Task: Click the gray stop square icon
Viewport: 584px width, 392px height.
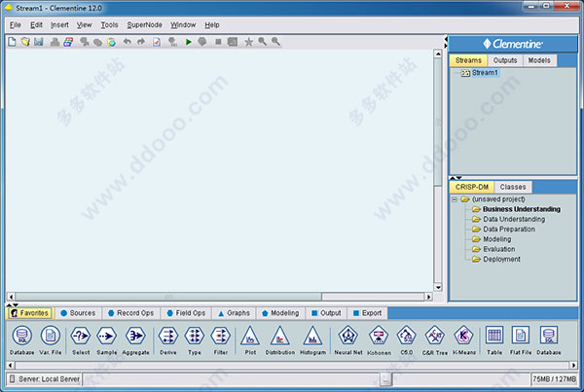Action: (x=218, y=42)
